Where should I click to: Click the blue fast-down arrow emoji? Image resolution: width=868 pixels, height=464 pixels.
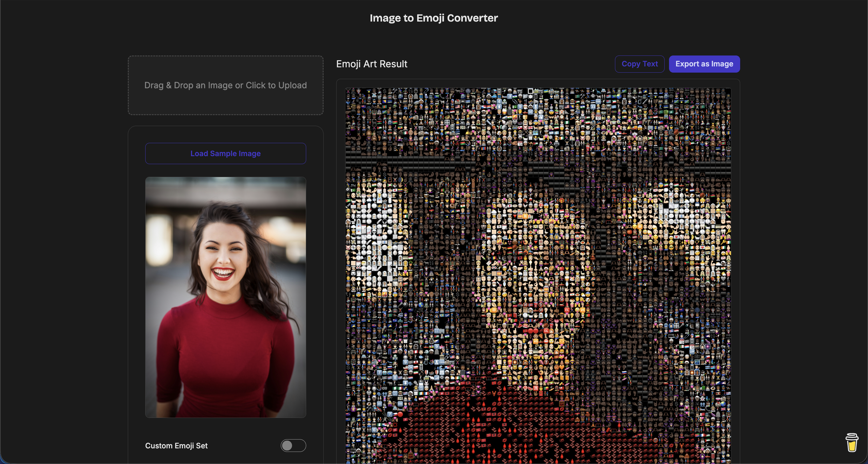pyautogui.click(x=405, y=383)
